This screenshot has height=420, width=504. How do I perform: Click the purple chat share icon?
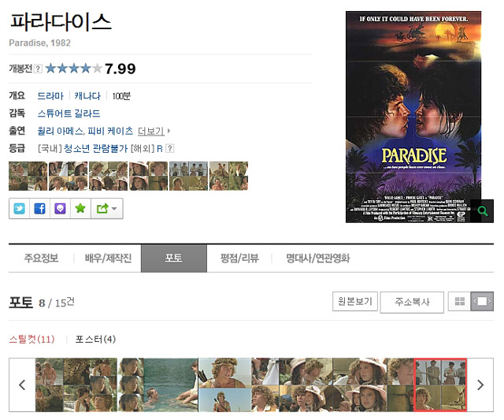60,209
